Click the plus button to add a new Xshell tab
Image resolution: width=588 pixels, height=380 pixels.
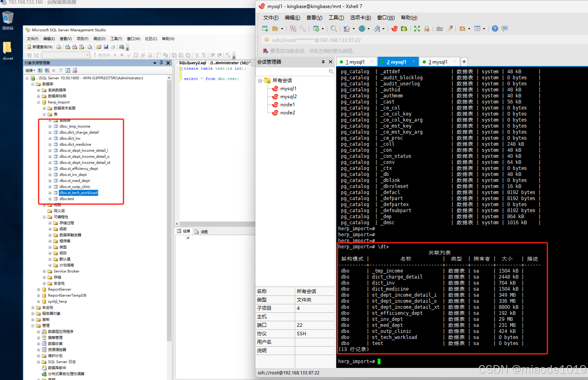pyautogui.click(x=464, y=62)
